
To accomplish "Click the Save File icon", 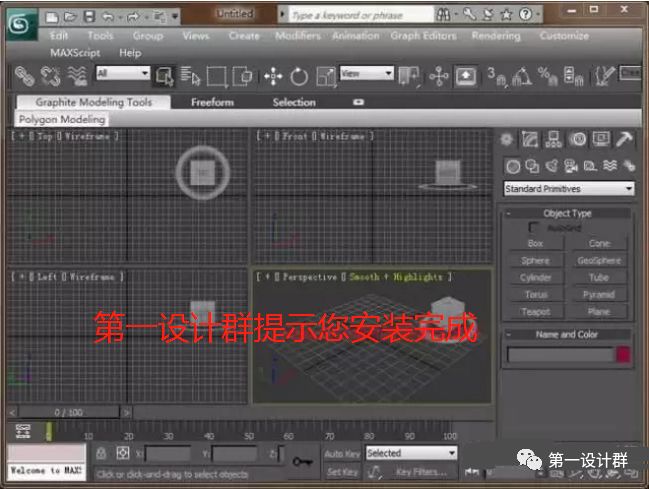I will pyautogui.click(x=89, y=17).
